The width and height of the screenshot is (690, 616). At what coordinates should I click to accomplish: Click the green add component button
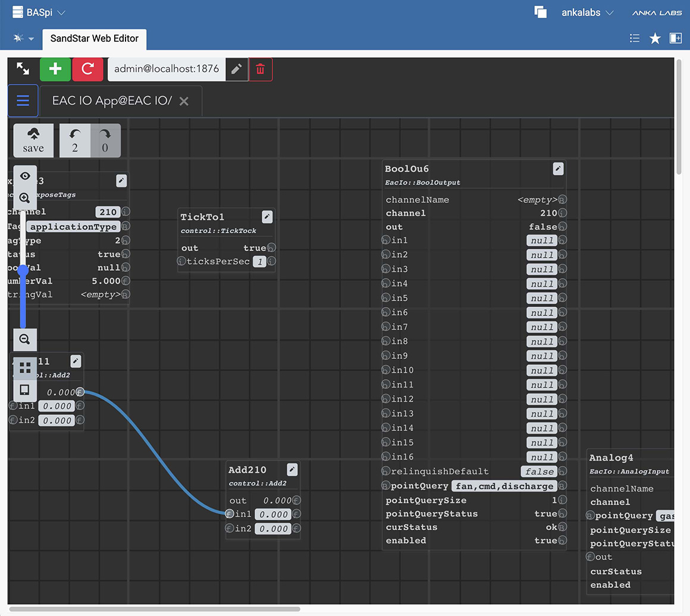point(55,69)
